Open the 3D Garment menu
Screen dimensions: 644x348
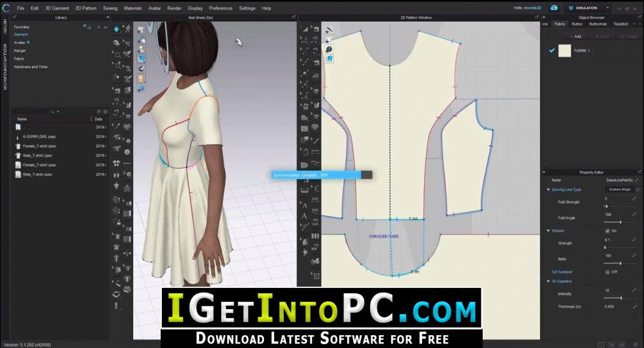tap(57, 8)
